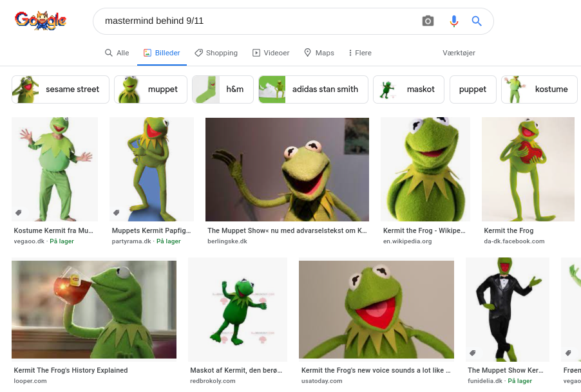The height and width of the screenshot is (392, 581).
Task: Switch to the Videoer tab
Action: [271, 53]
